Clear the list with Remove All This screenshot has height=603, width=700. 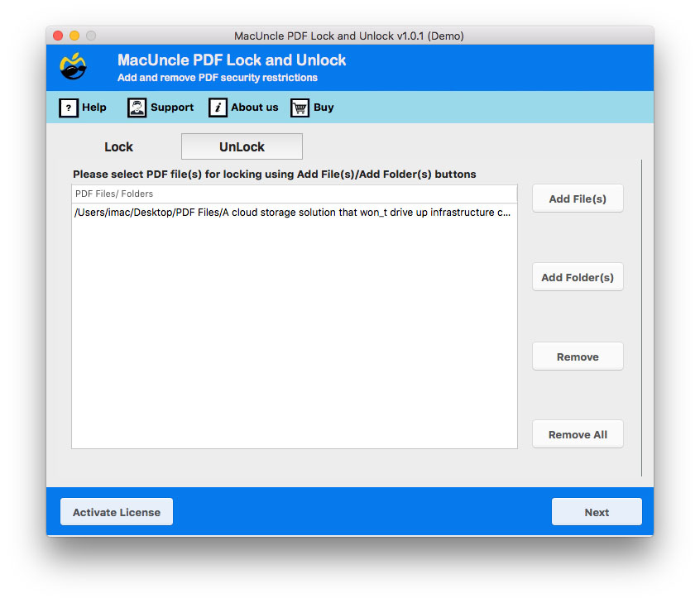577,433
